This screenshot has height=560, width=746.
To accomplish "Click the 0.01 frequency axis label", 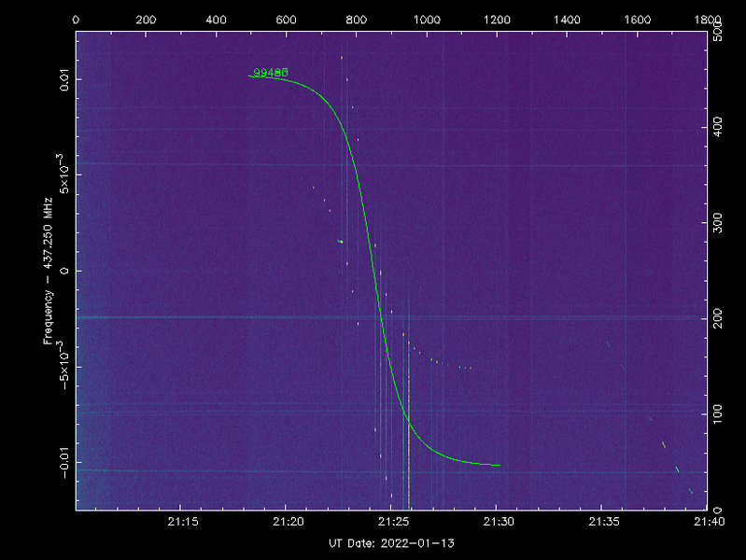I will point(64,80).
